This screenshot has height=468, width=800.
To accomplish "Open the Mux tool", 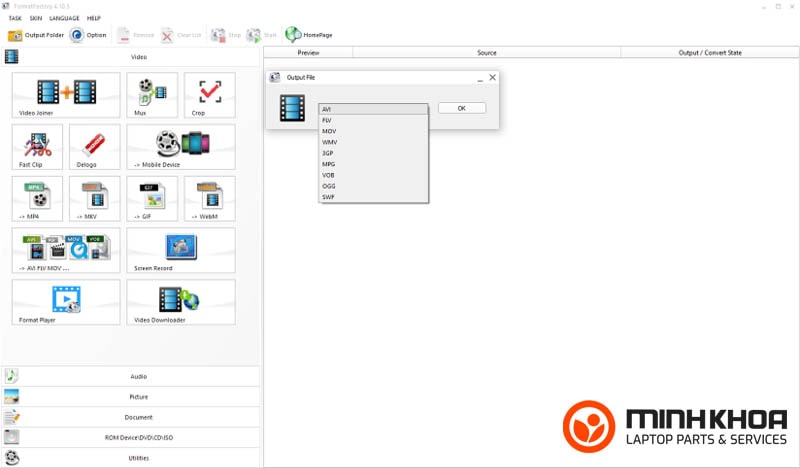I will click(x=152, y=95).
